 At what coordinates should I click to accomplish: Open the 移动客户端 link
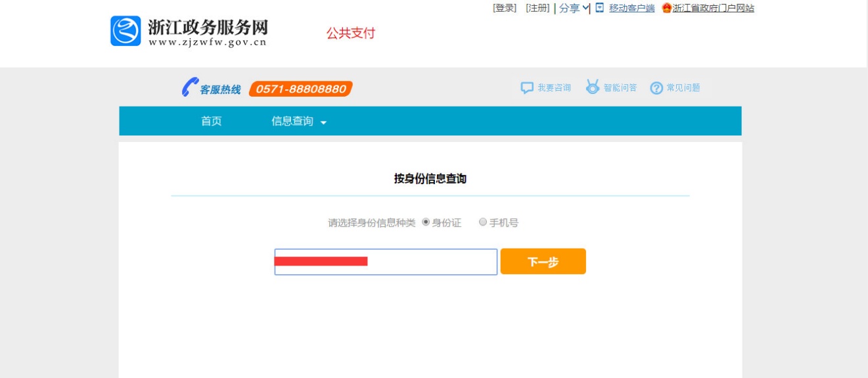[x=631, y=9]
